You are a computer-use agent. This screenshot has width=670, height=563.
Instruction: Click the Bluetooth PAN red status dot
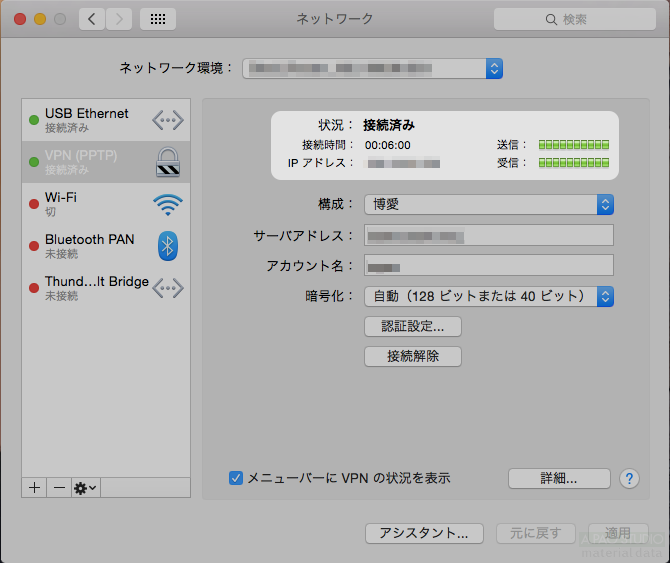pos(34,246)
